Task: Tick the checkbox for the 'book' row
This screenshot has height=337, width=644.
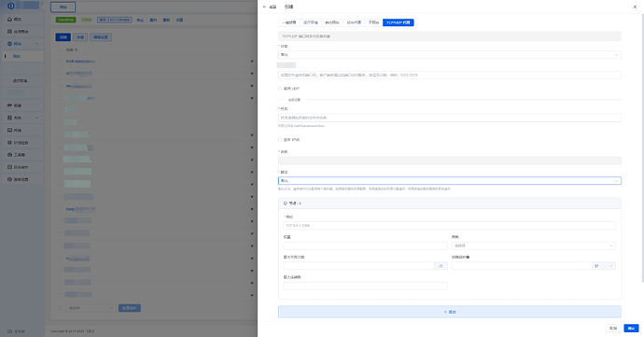Action: tap(60, 62)
